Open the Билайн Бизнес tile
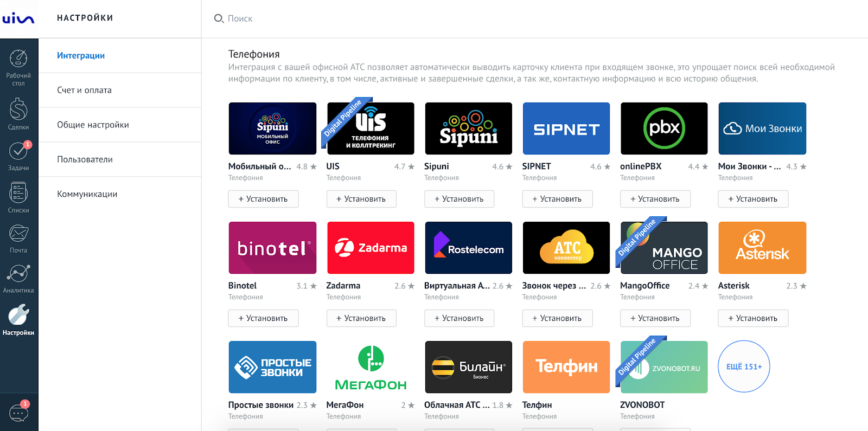 click(x=468, y=367)
